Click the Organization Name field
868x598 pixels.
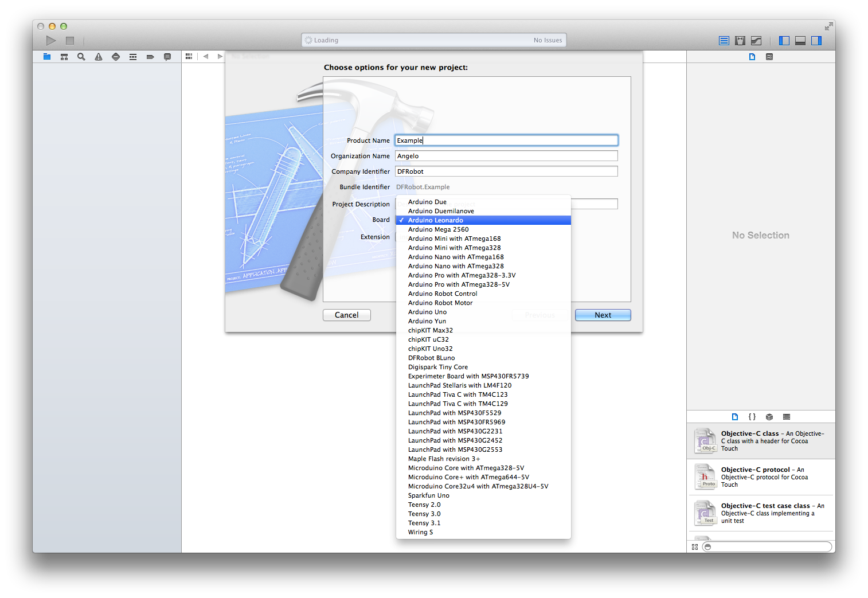[x=506, y=156]
